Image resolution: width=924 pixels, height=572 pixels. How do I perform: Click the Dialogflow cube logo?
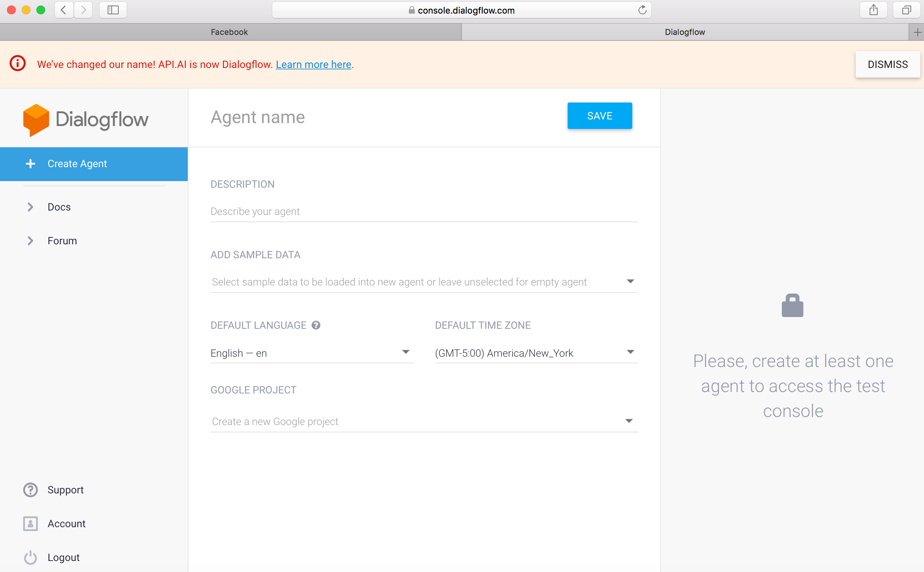(x=36, y=119)
